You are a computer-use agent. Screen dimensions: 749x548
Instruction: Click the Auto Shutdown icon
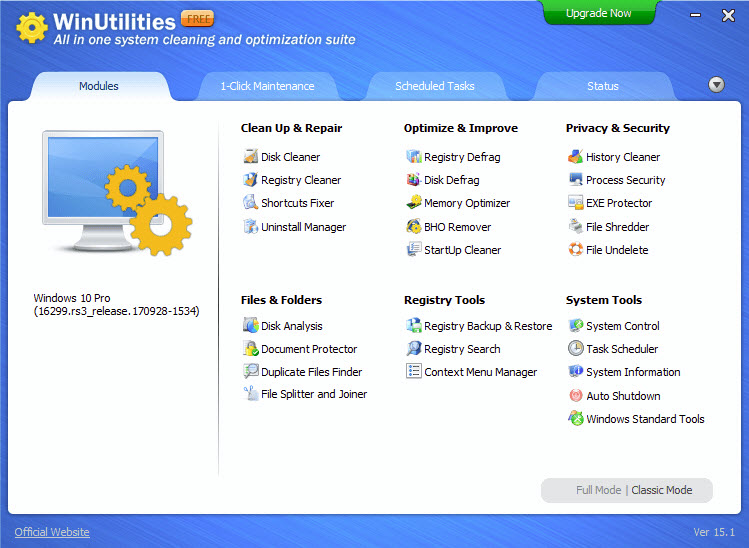(576, 396)
